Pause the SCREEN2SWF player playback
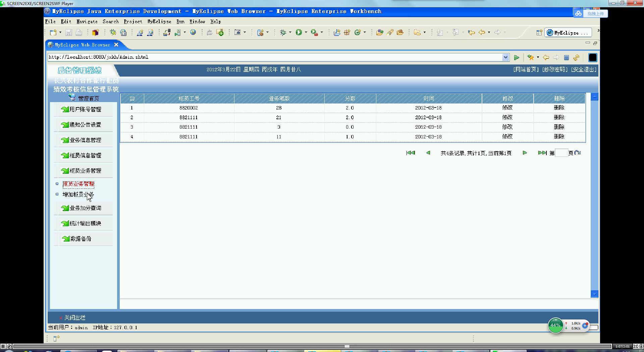 pos(3,346)
